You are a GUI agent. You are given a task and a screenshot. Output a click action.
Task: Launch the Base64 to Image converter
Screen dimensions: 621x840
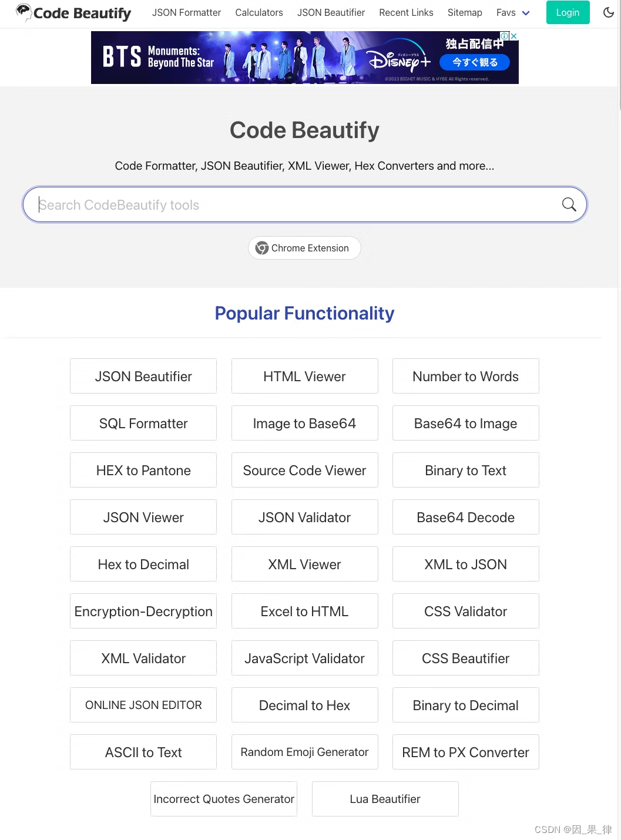pyautogui.click(x=465, y=423)
